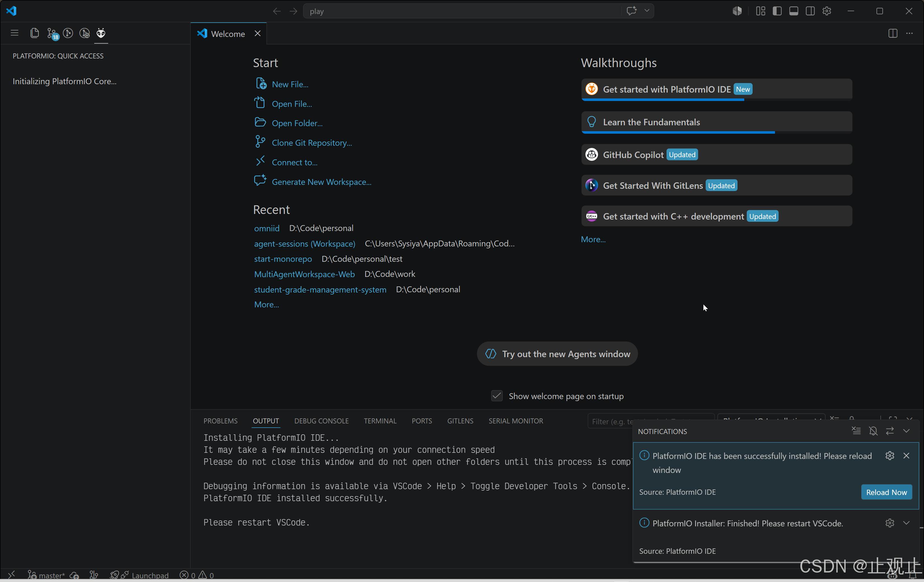The height and width of the screenshot is (582, 924).
Task: Open the Connect to... link
Action: (x=295, y=162)
